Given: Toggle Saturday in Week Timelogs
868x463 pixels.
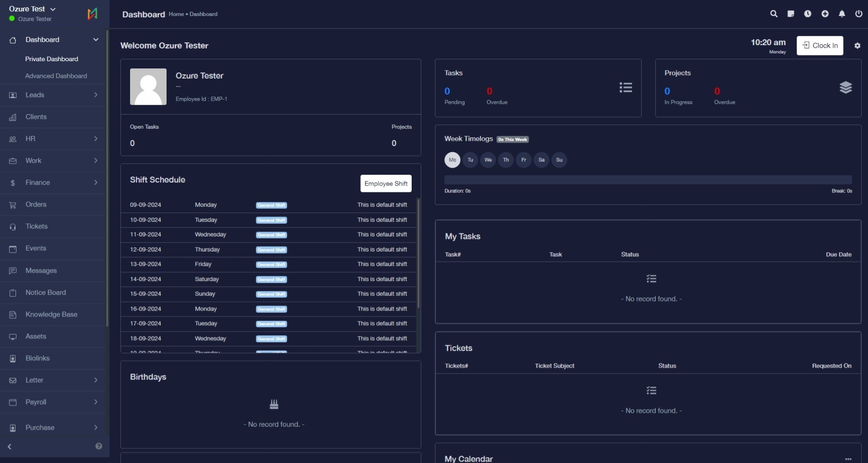Looking at the screenshot, I should coord(541,160).
